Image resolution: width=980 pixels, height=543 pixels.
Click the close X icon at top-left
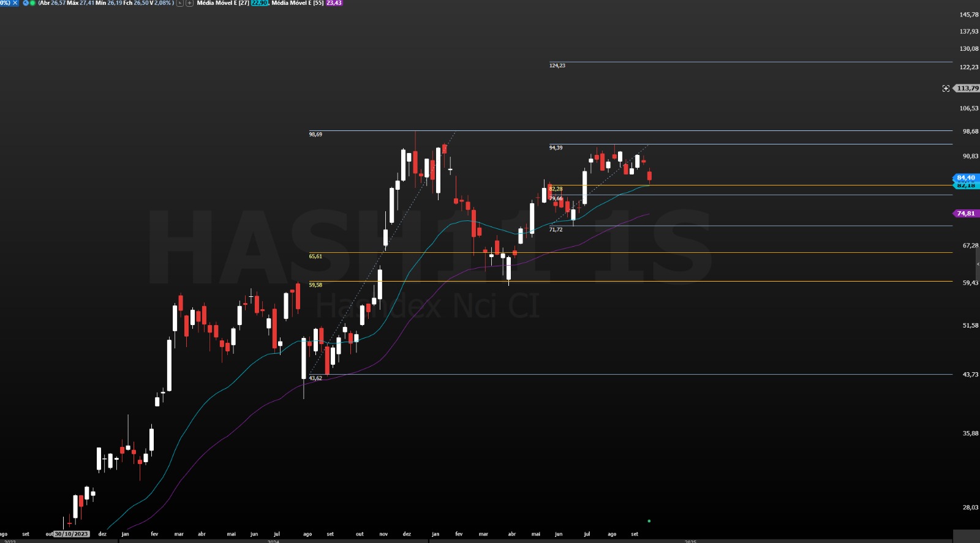click(15, 3)
